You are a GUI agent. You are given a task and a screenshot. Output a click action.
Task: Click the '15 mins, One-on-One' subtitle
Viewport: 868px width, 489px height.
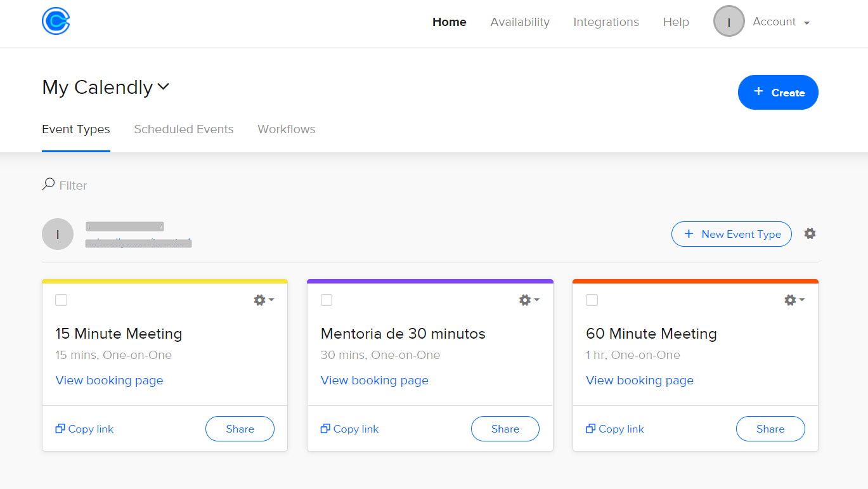tap(113, 355)
